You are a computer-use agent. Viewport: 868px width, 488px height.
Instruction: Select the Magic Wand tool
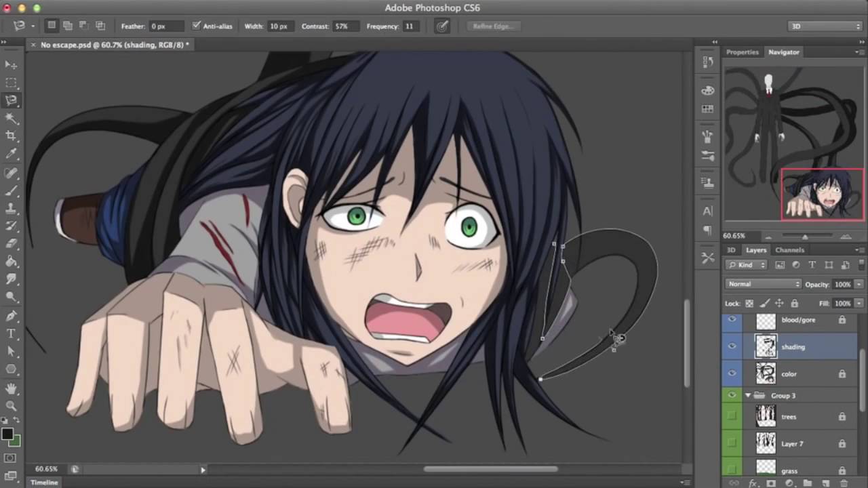[x=12, y=119]
